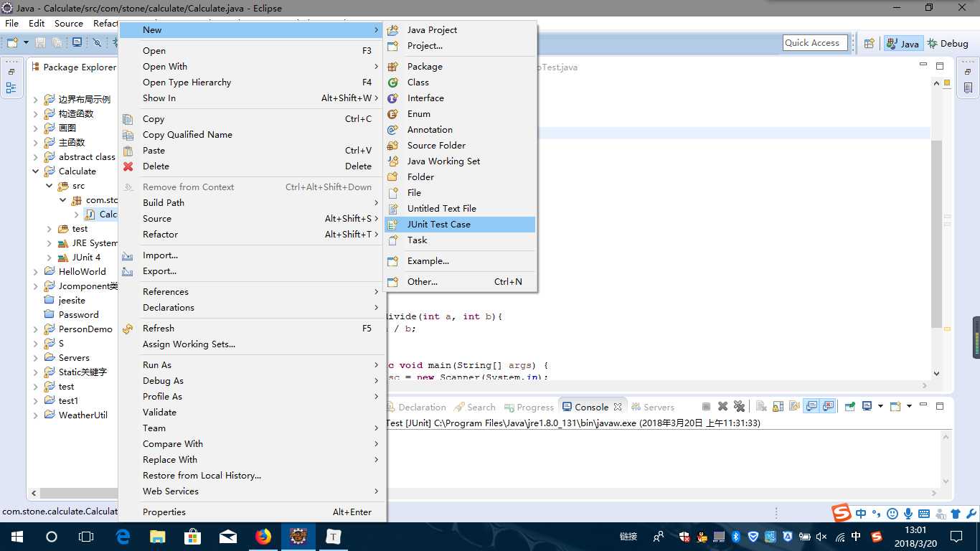Click the Untitled Text File icon
Viewport: 980px width, 551px height.
[392, 209]
